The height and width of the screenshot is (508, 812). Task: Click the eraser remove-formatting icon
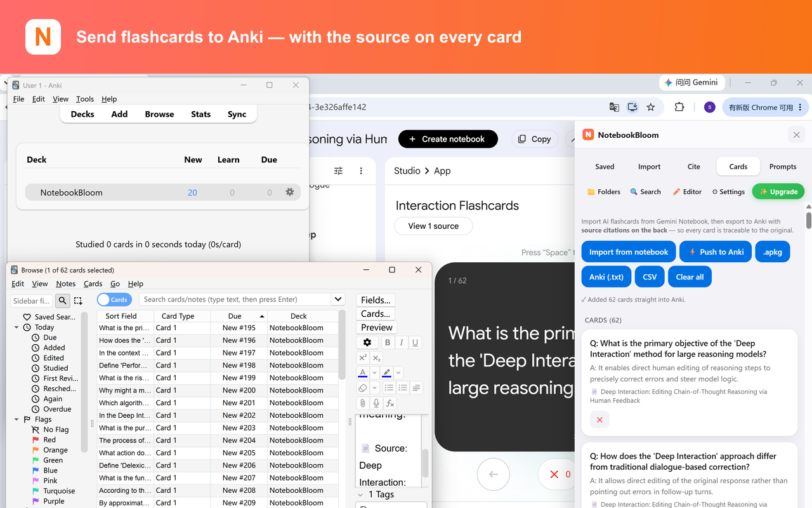[363, 388]
